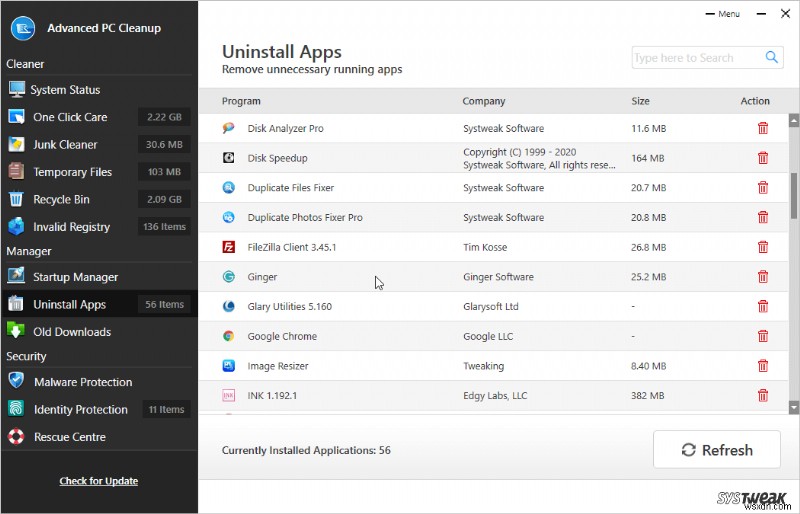Screen dimensions: 800x514
Task: Click the Google Chrome trash icon
Action: [763, 336]
